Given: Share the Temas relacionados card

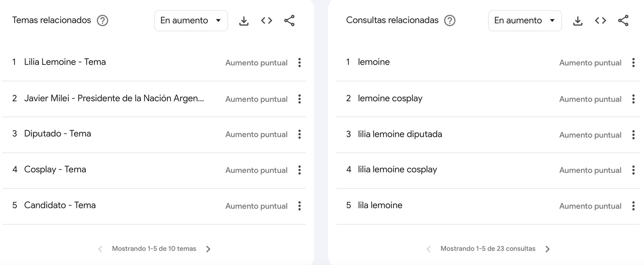Looking at the screenshot, I should 289,21.
